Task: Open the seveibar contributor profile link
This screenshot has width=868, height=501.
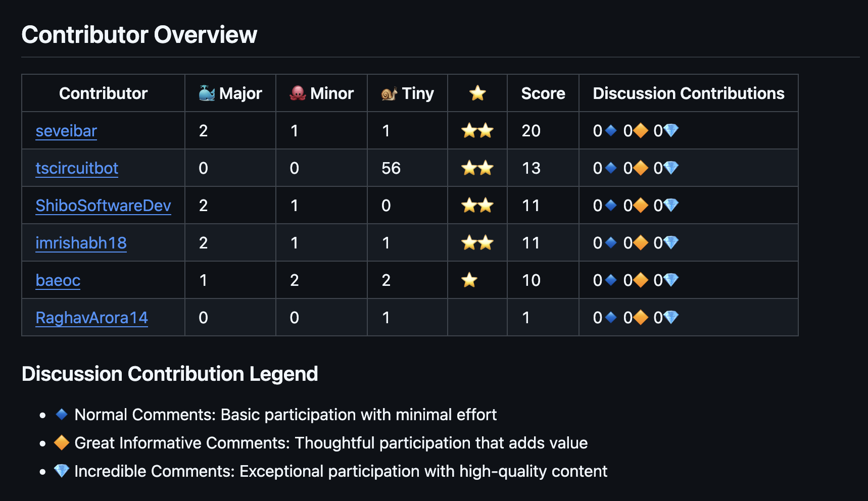Action: pyautogui.click(x=66, y=131)
